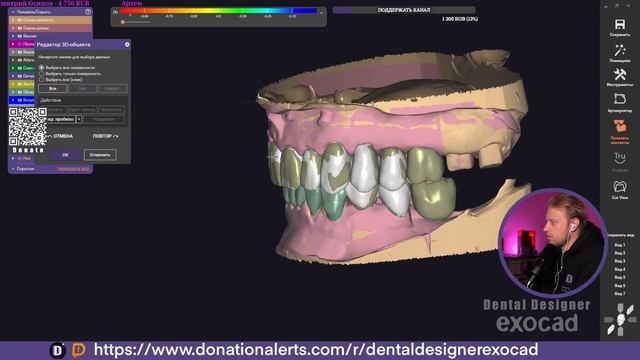Click the Save (Сохранить) floppy-disk icon

pos(620,25)
